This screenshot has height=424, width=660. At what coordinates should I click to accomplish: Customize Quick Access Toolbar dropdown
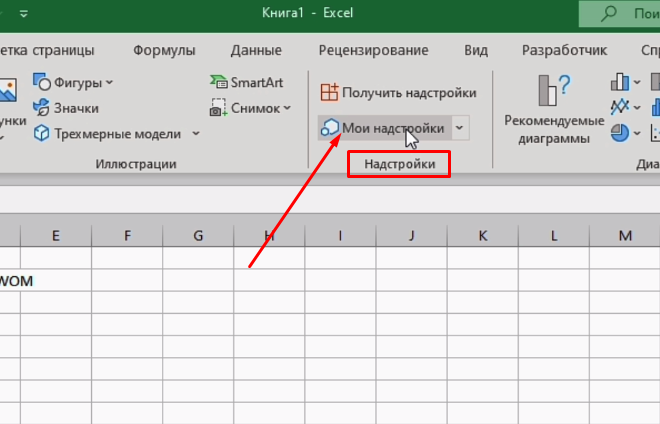pyautogui.click(x=24, y=14)
